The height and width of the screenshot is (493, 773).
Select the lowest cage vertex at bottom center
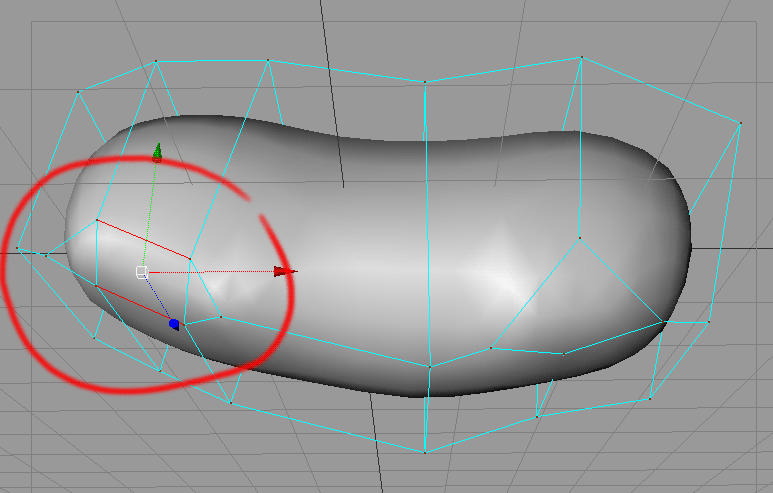pyautogui.click(x=425, y=452)
